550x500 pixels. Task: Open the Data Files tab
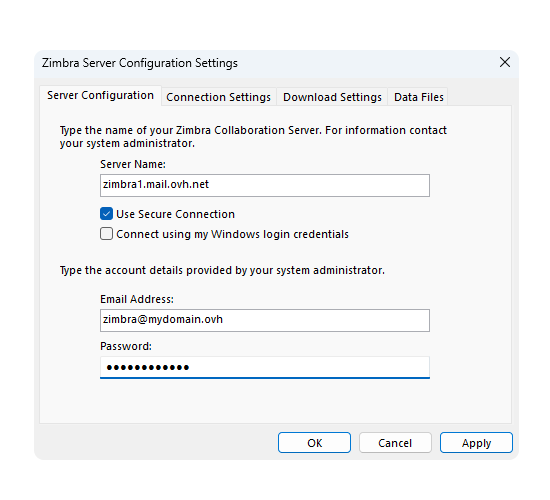pyautogui.click(x=418, y=97)
